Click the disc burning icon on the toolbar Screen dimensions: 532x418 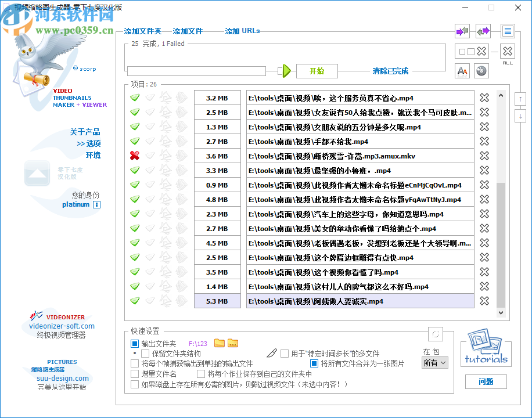point(481,70)
